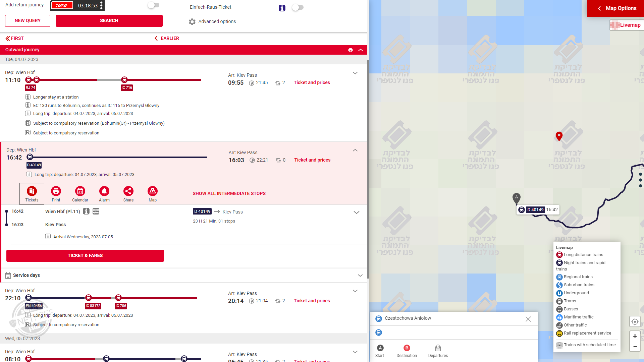Add the journey with the Calendar icon
This screenshot has width=644, height=362.
(x=80, y=194)
